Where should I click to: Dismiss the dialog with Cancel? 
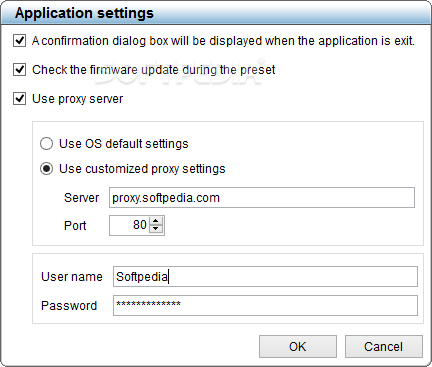384,346
